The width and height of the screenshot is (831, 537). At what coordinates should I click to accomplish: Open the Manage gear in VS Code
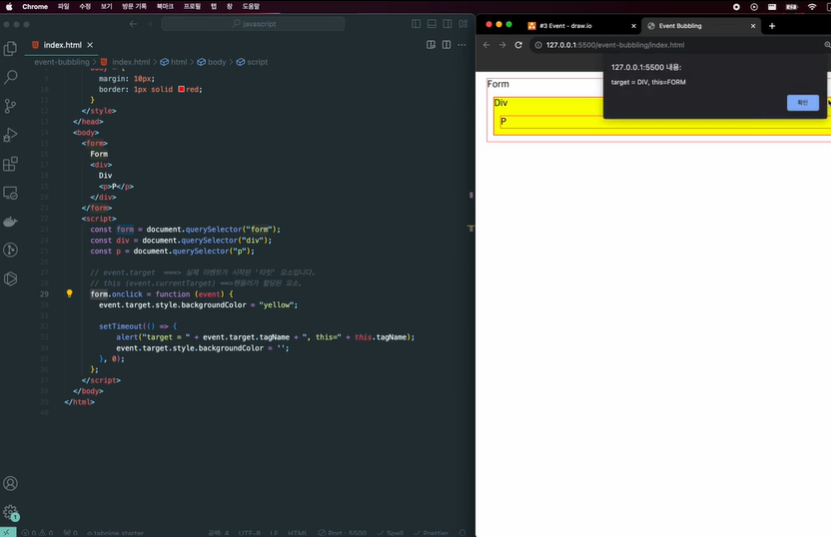tap(10, 512)
